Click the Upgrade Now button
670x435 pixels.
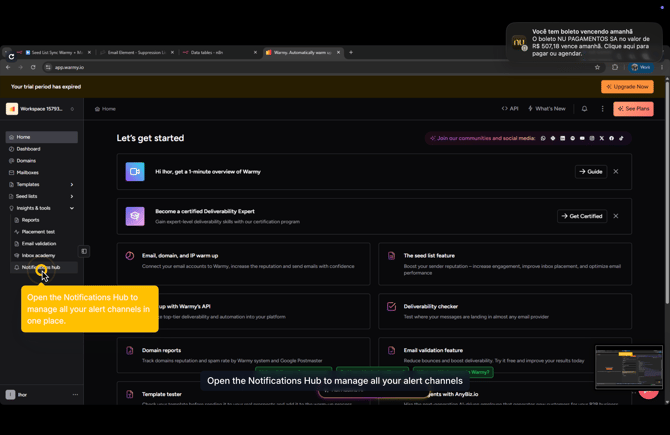[627, 87]
